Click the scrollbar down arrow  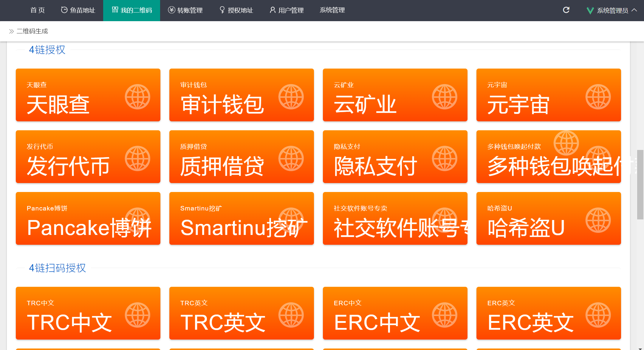point(640,348)
